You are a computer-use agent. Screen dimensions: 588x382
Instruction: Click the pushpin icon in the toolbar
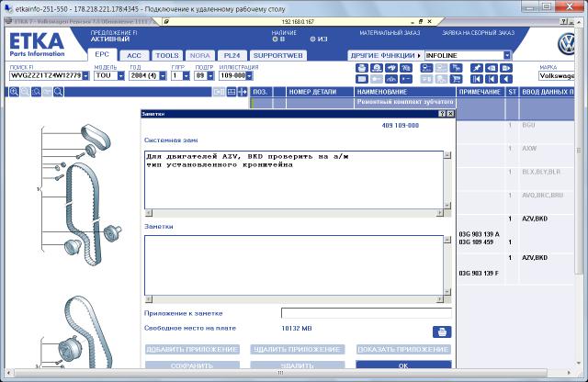click(x=477, y=68)
